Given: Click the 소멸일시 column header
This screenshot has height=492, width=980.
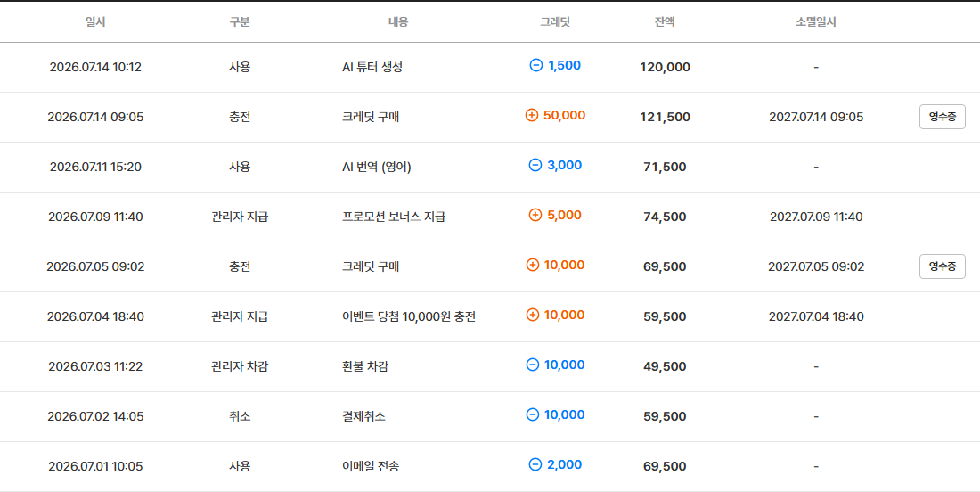Looking at the screenshot, I should [x=816, y=22].
